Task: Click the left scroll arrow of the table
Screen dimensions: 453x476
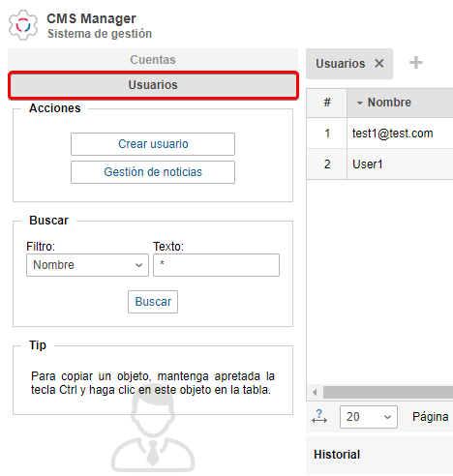Action: [x=315, y=393]
